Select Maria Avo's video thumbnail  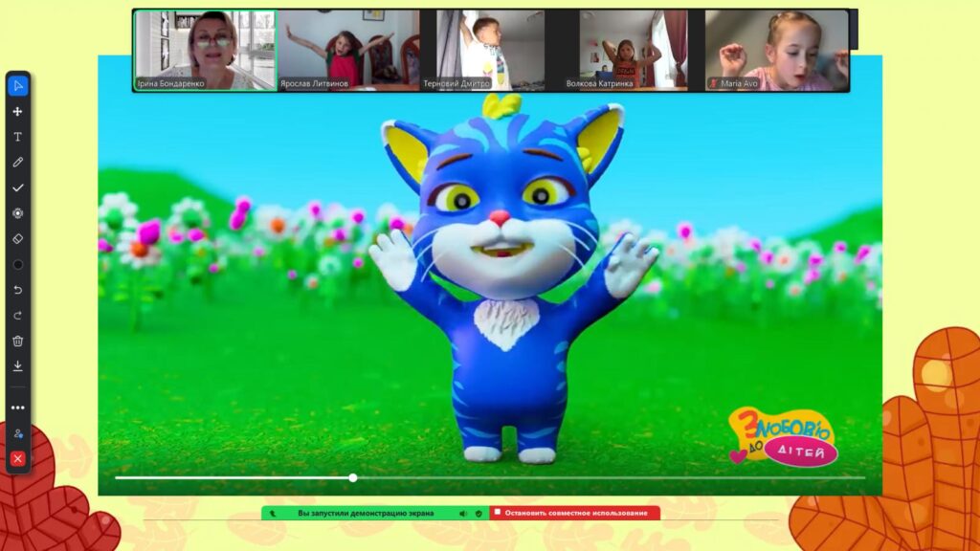(777, 51)
